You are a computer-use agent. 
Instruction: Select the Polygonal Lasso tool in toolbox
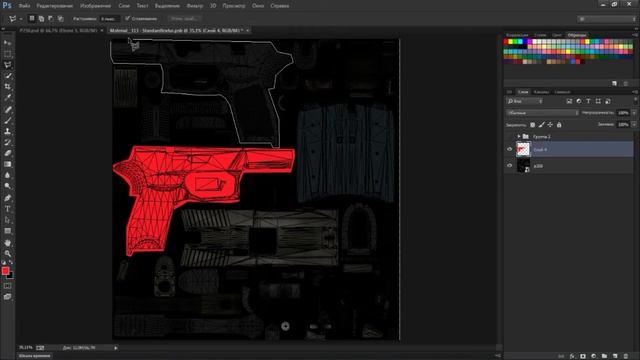7,65
